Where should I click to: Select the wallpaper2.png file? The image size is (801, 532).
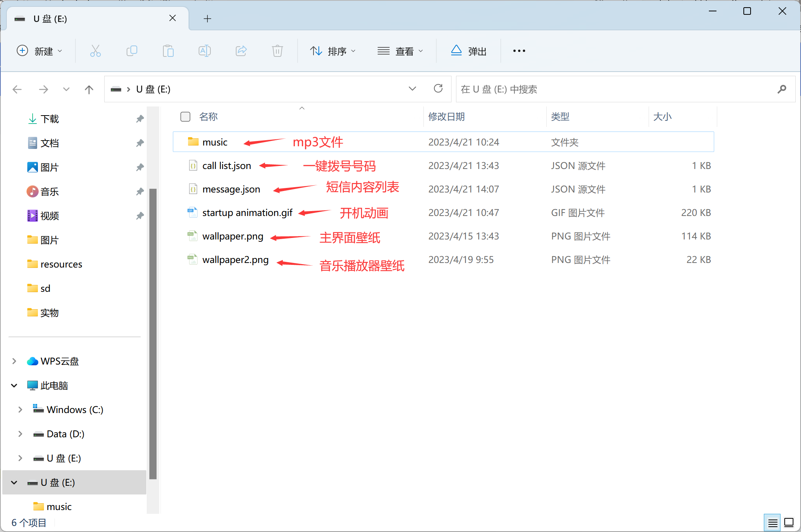[444, 260]
